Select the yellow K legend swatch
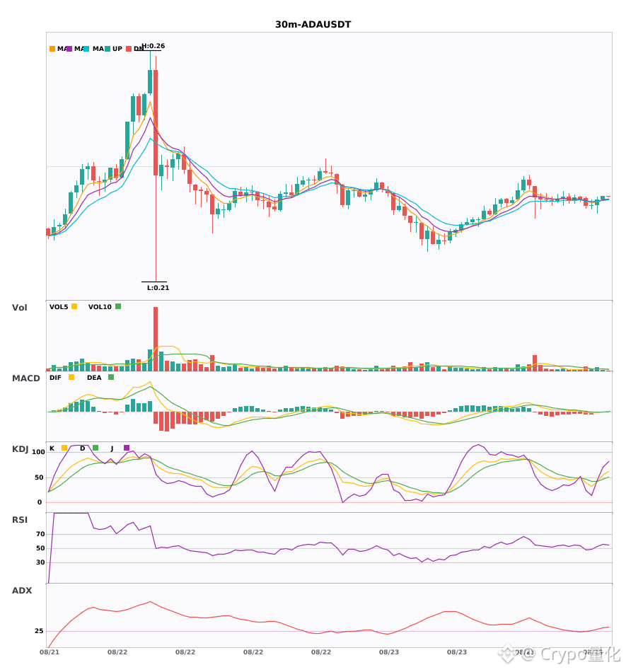This screenshot has width=626, height=672. [x=64, y=448]
